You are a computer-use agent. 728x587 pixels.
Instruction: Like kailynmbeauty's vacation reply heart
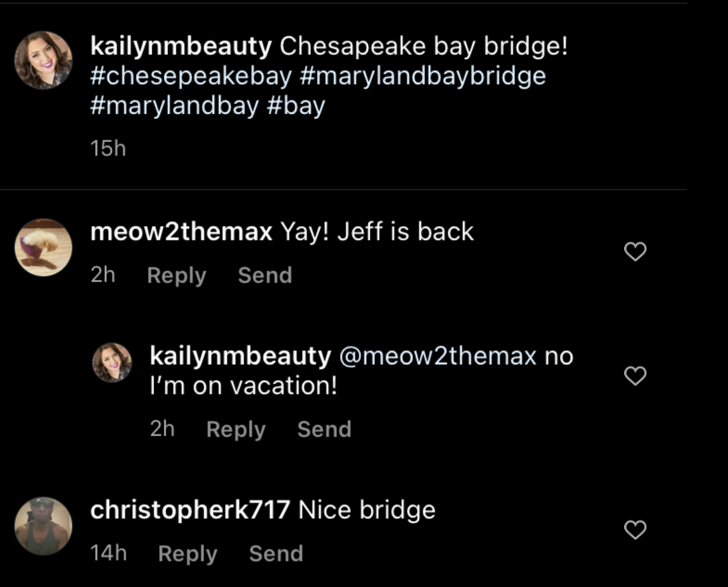click(635, 376)
